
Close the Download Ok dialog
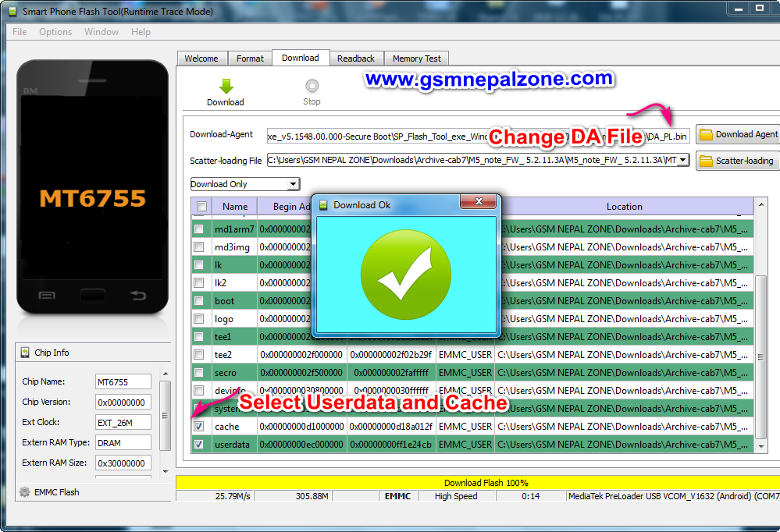coord(479,201)
